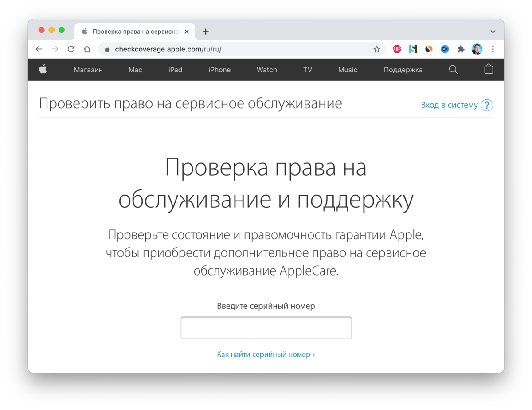Click the blue play-button extension icon
The height and width of the screenshot is (410, 532).
pyautogui.click(x=445, y=49)
